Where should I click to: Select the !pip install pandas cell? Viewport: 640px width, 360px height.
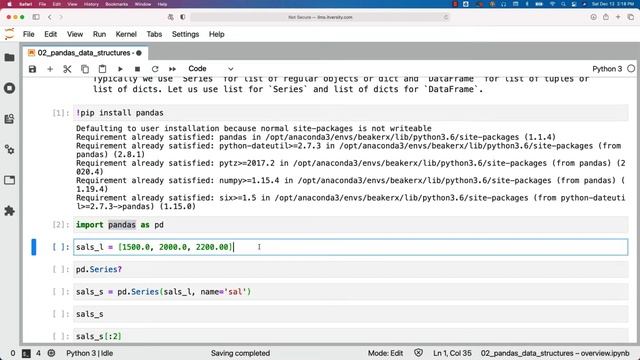[x=350, y=113]
